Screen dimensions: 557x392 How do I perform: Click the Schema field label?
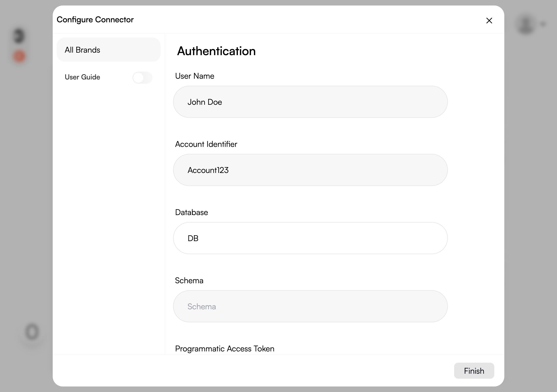[x=189, y=280]
